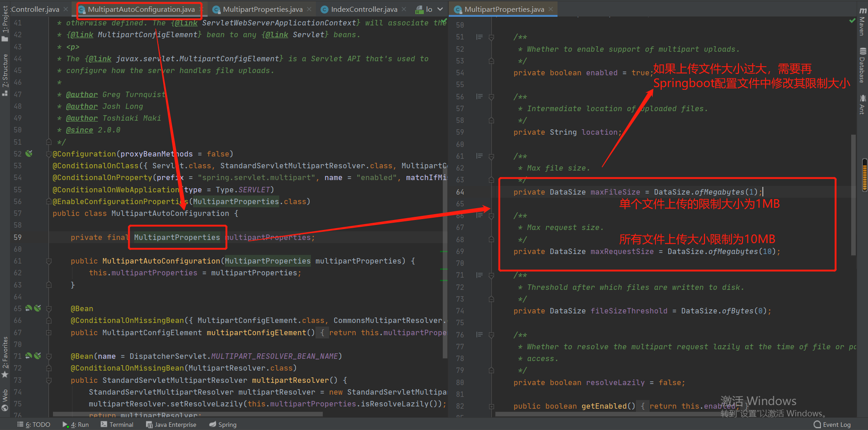Click line number 64 in the right editor gutter
Viewport: 868px width, 430px height.
click(x=460, y=192)
